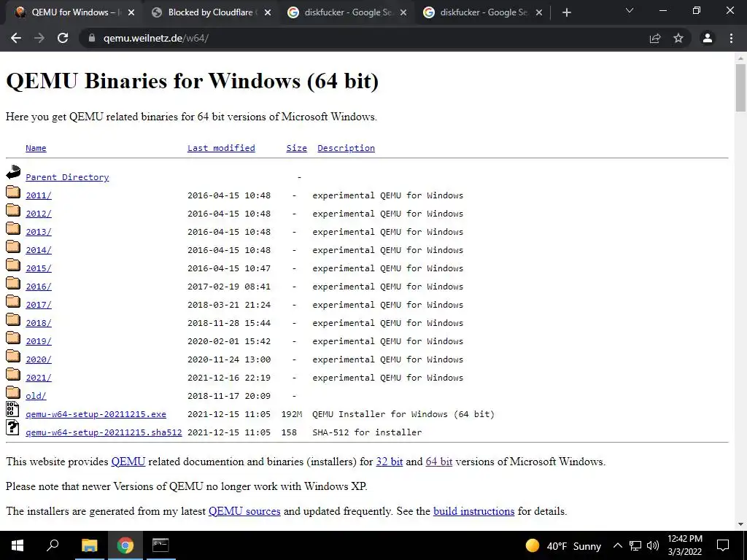Viewport: 747px width, 560px height.
Task: Open the 64 bit binaries link
Action: (438, 462)
